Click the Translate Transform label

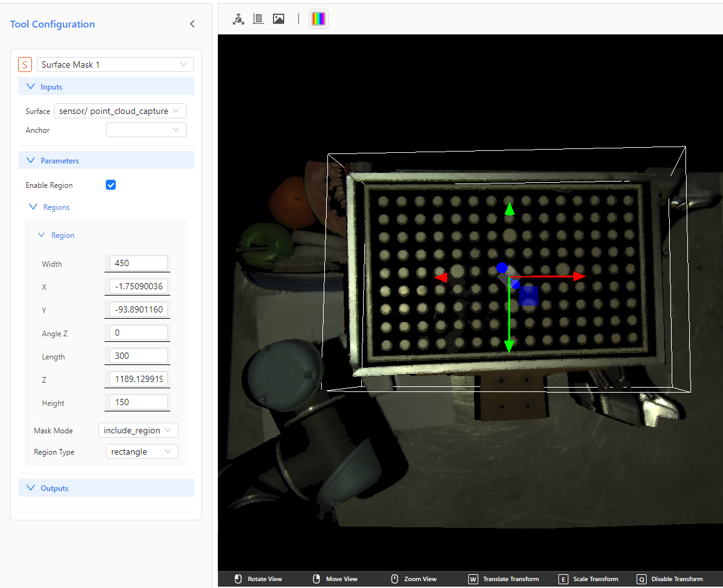(511, 579)
